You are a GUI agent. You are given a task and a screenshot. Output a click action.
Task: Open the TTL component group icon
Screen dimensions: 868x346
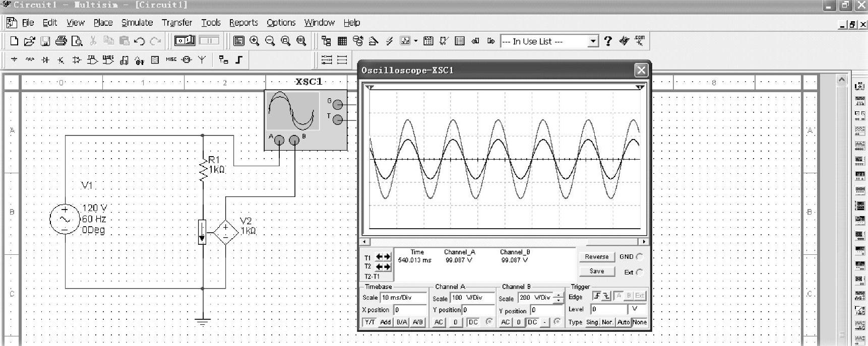point(92,60)
